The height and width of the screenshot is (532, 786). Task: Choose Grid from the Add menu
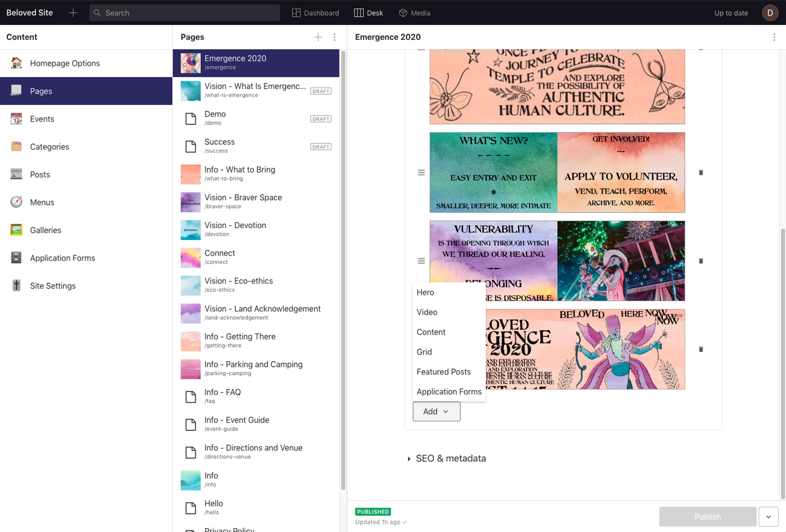[449, 352]
